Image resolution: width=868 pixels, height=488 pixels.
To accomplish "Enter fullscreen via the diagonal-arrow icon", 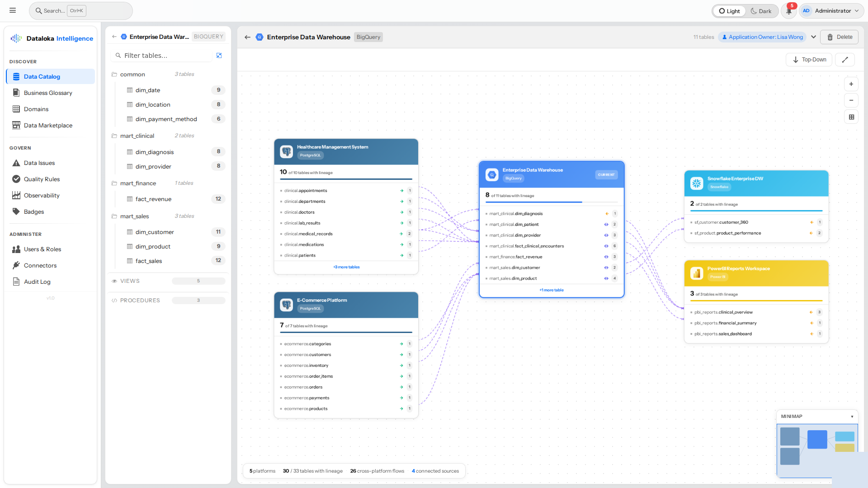I will point(844,59).
